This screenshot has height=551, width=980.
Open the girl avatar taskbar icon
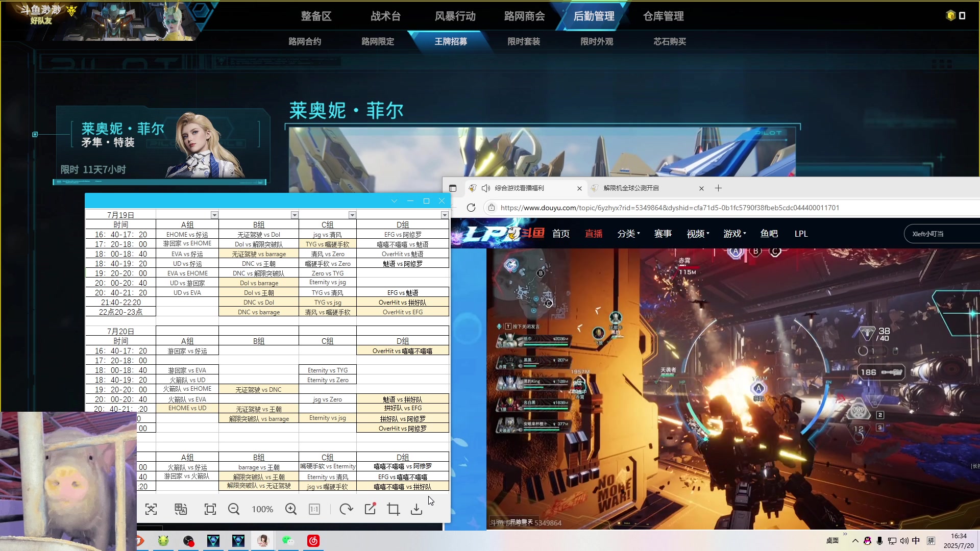point(263,541)
